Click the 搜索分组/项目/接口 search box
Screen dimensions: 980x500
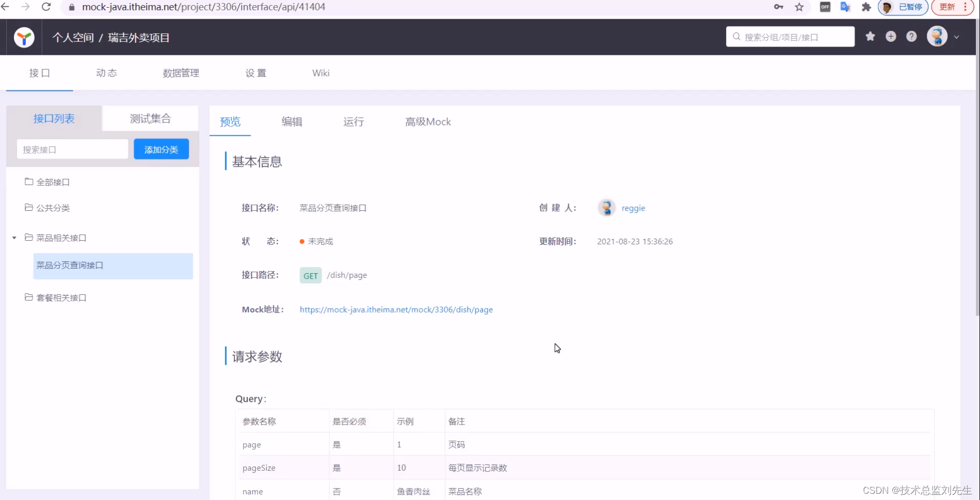(x=790, y=37)
